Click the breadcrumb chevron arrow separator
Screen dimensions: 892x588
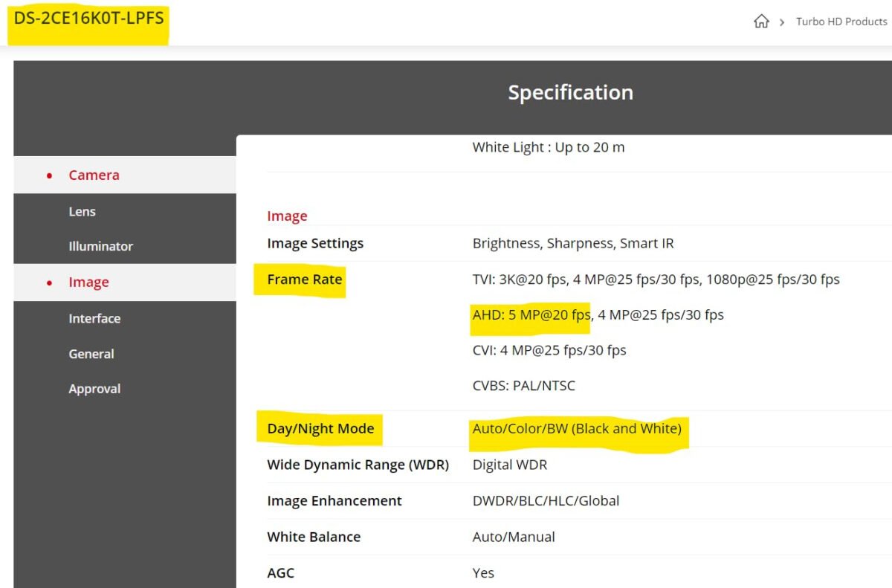[782, 22]
